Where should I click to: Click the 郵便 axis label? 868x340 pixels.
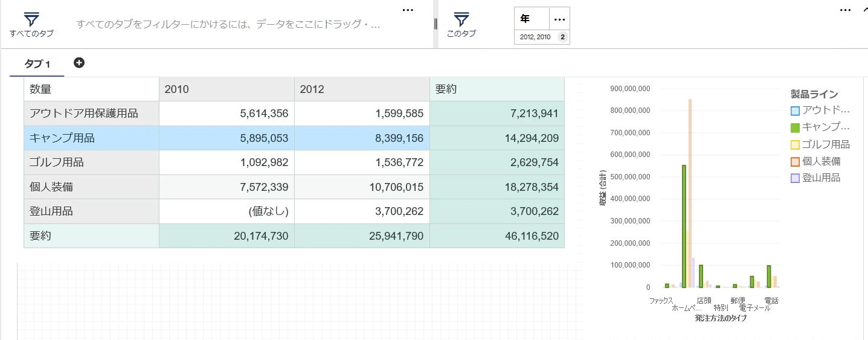pos(738,300)
